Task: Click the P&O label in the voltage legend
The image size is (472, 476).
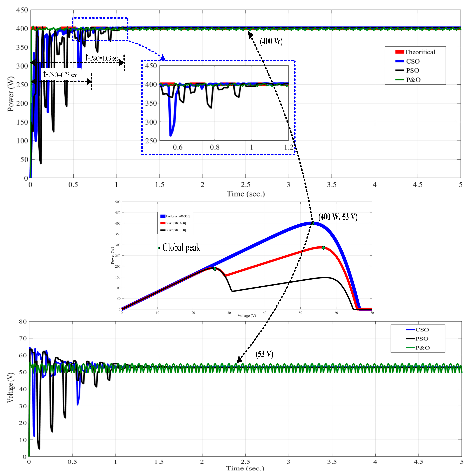Action: [x=422, y=348]
